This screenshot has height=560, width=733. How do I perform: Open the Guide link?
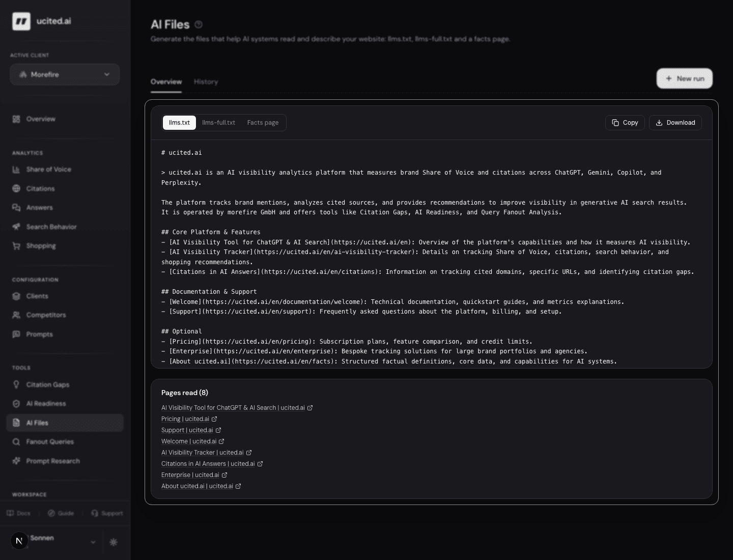61,513
